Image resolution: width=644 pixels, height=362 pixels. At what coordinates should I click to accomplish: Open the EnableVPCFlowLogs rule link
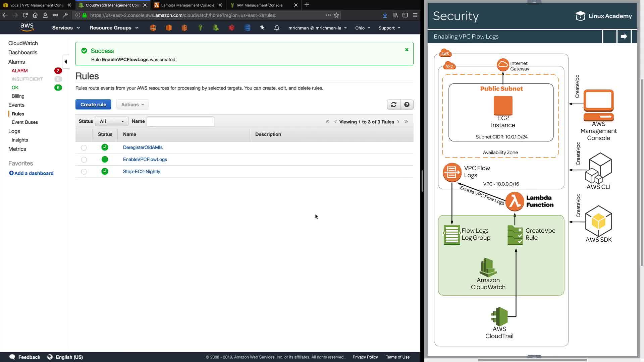pos(145,160)
